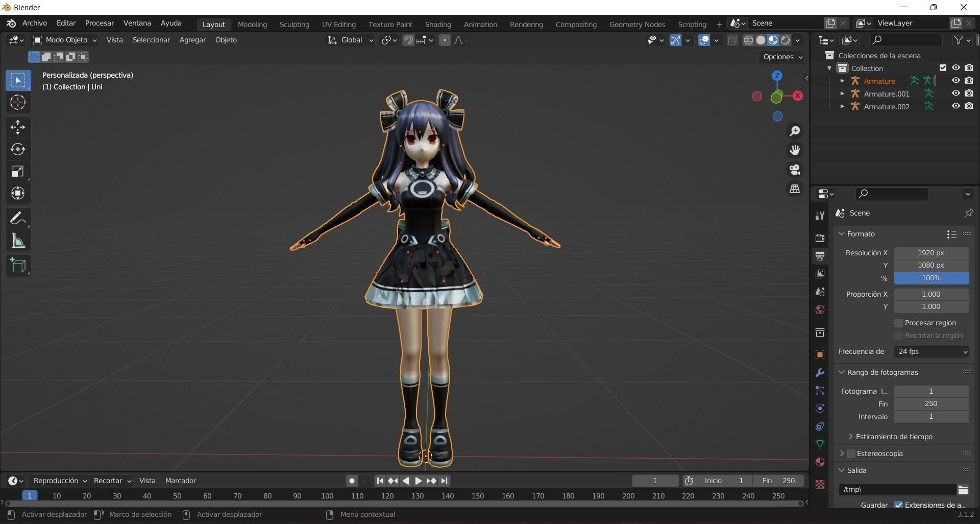Image resolution: width=980 pixels, height=524 pixels.
Task: Enable Procesar región checkbox
Action: (899, 323)
